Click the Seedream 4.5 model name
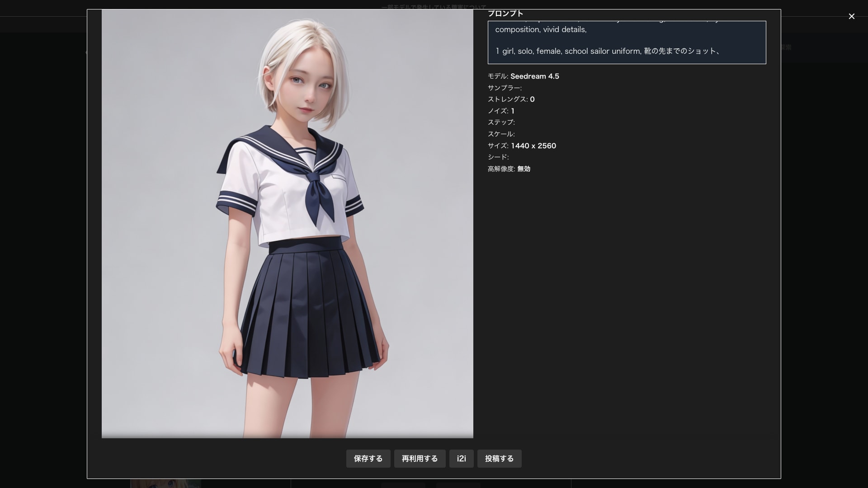The width and height of the screenshot is (868, 488). (535, 76)
